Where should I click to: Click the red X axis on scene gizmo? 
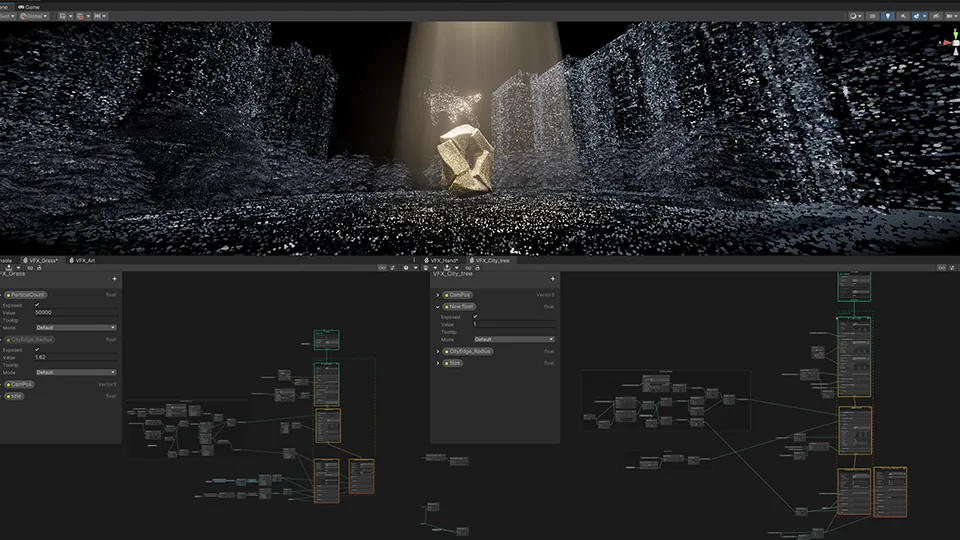coord(946,43)
